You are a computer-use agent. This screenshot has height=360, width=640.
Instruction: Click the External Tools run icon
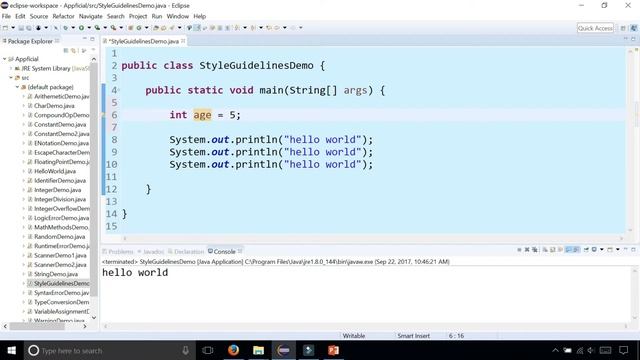click(x=113, y=28)
